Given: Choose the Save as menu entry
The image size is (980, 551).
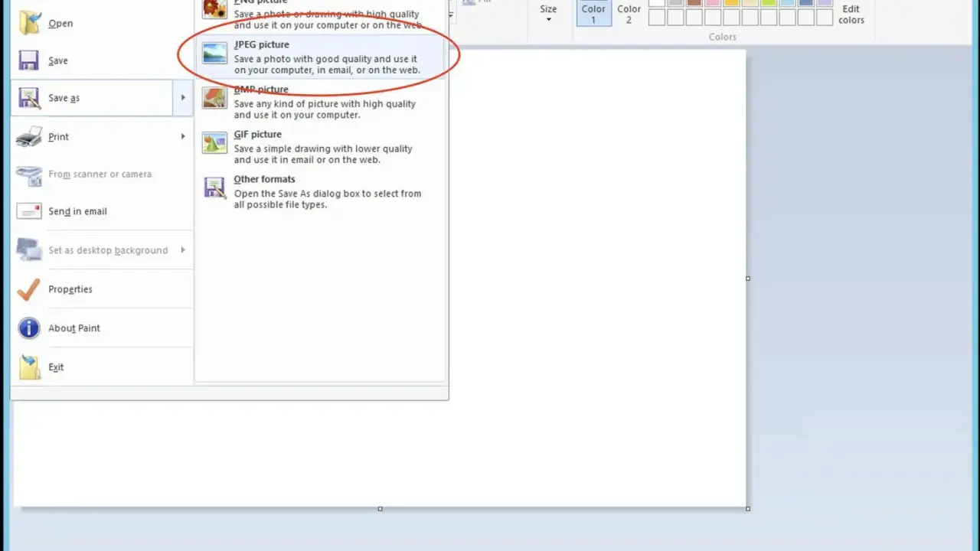Looking at the screenshot, I should click(x=92, y=98).
